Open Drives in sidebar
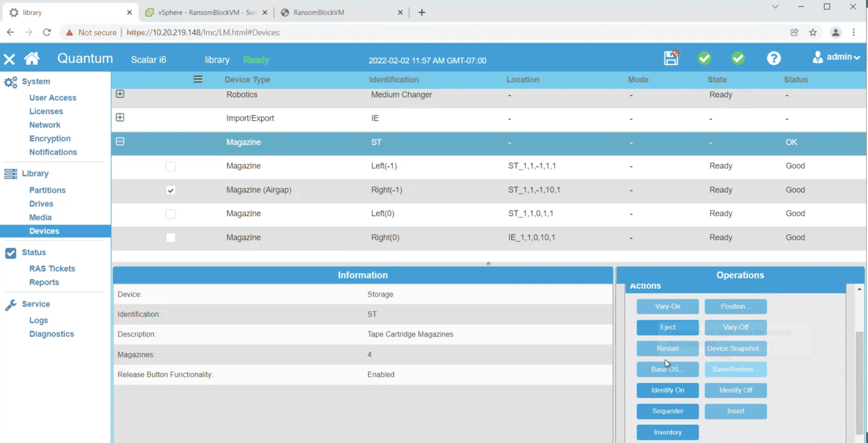Screen dimensions: 868x443 pyautogui.click(x=41, y=204)
